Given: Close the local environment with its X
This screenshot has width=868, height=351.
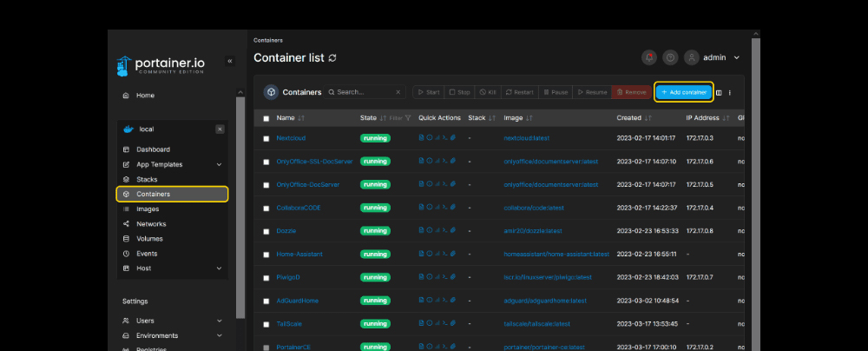Looking at the screenshot, I should (x=220, y=129).
